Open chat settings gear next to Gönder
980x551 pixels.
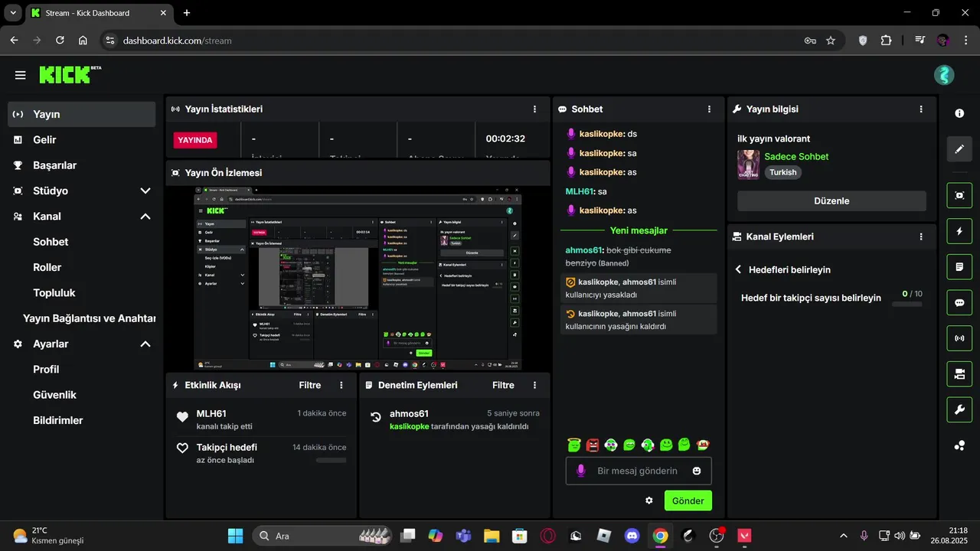(x=649, y=500)
